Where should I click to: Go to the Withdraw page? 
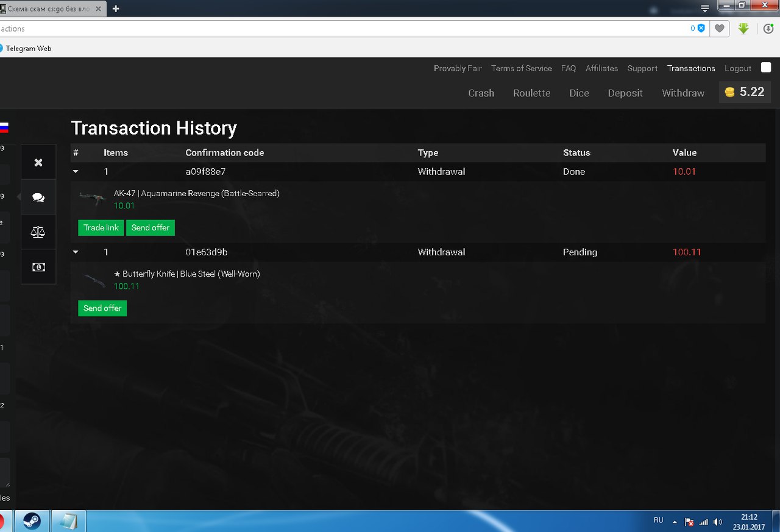(682, 93)
